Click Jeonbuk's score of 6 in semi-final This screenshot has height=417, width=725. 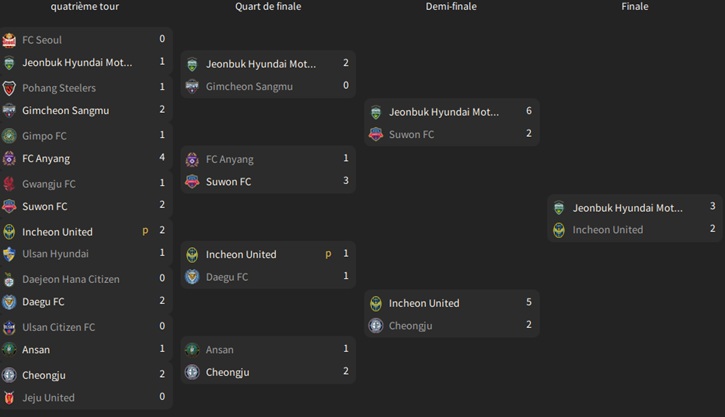pyautogui.click(x=528, y=111)
